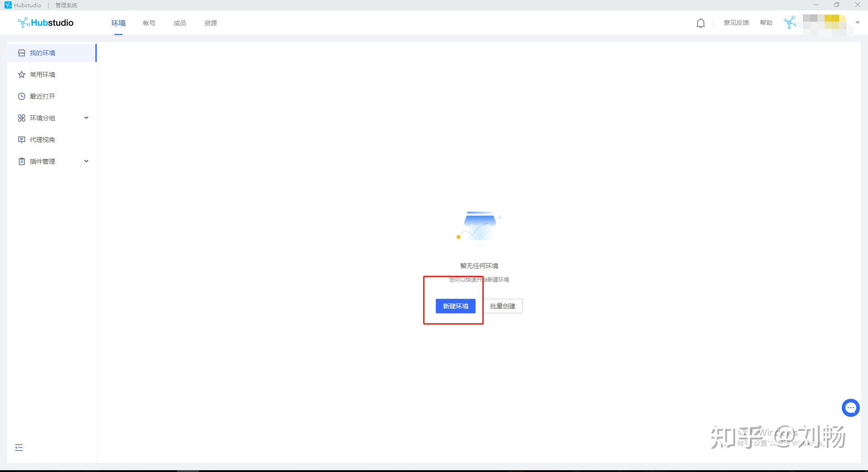Click the 批量创建 button
The height and width of the screenshot is (472, 868).
click(503, 306)
